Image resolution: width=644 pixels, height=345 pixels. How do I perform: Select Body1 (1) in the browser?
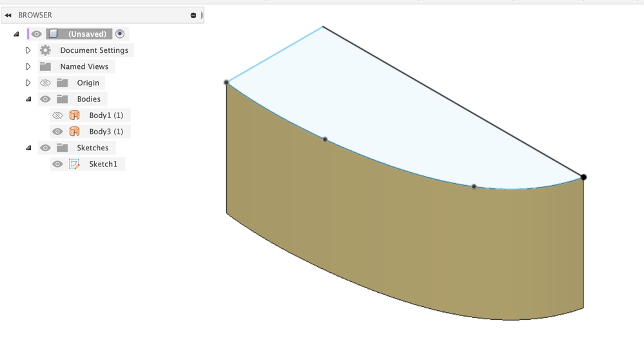pos(106,115)
